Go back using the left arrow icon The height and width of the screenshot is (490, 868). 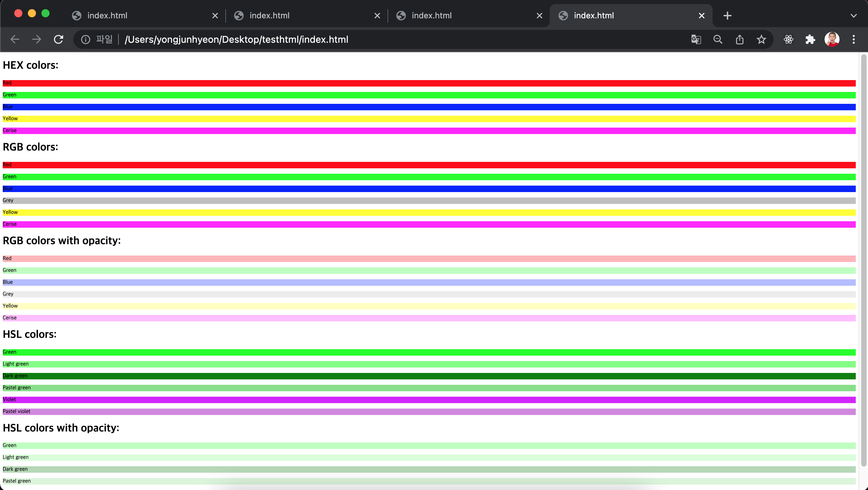click(15, 39)
